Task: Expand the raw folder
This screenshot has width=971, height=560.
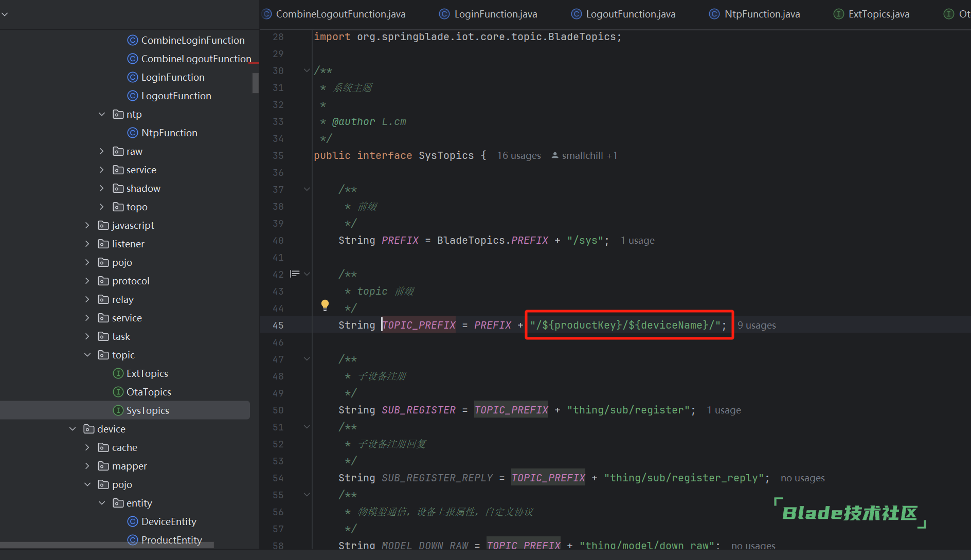Action: click(102, 151)
